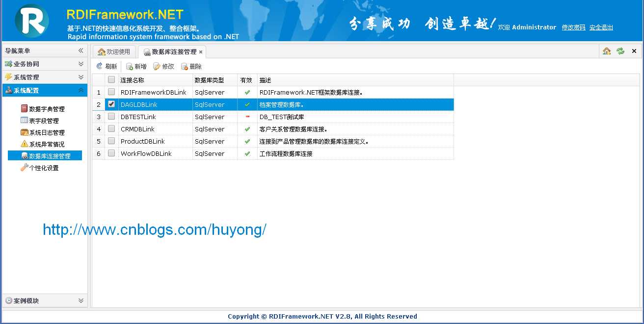
Task: Click the 安全退出 logout link
Action: [x=601, y=27]
